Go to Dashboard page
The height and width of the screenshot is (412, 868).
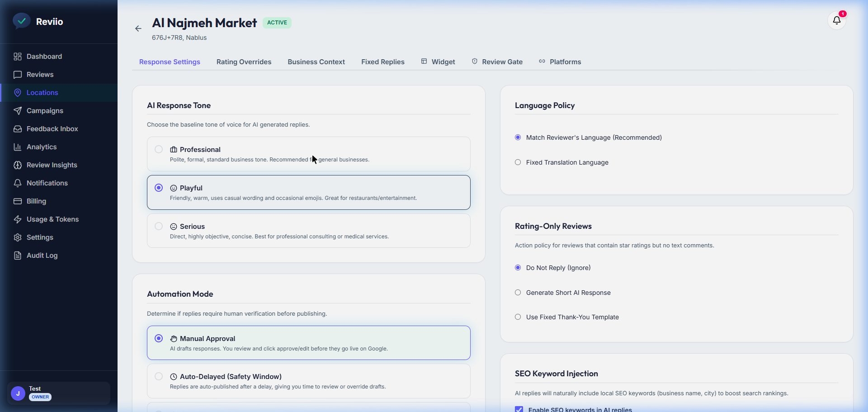[x=59, y=57]
